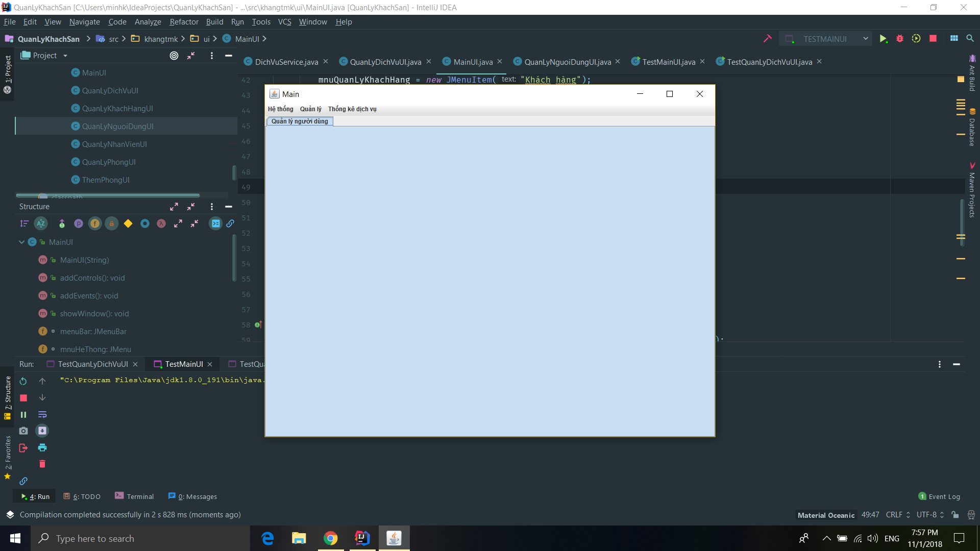Click the red Stop button in Run panel

point(23,398)
